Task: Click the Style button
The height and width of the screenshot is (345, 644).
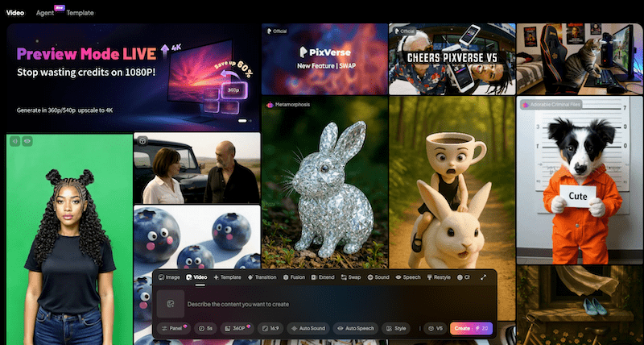Action: (x=398, y=329)
